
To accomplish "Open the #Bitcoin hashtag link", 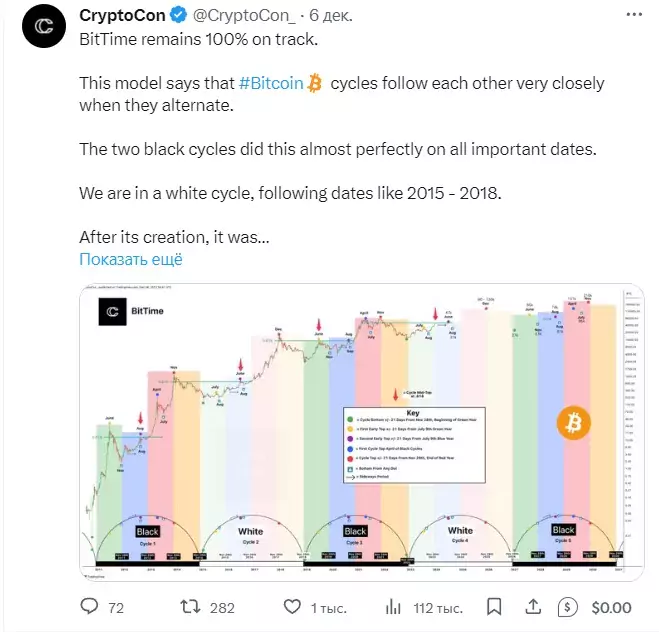I will point(271,83).
